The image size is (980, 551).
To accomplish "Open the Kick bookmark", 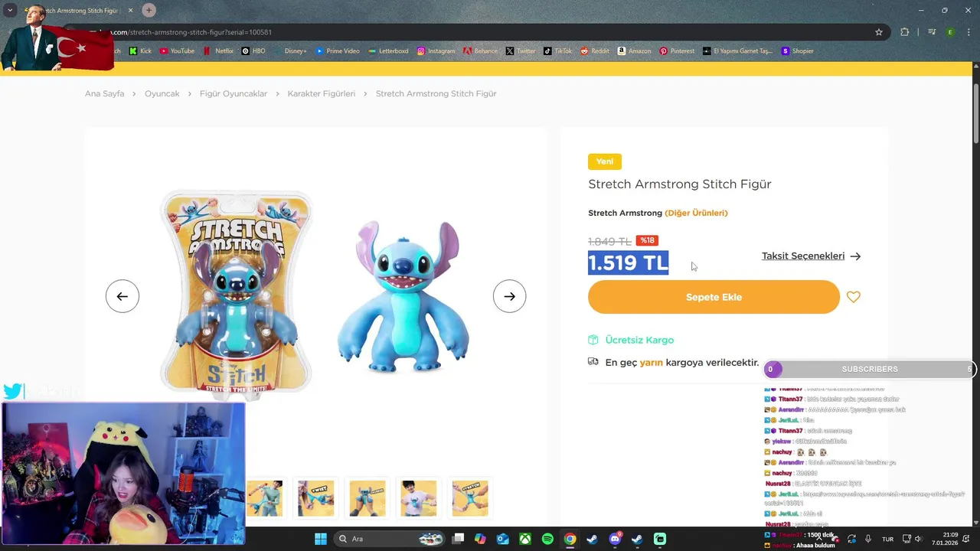I will tap(140, 51).
